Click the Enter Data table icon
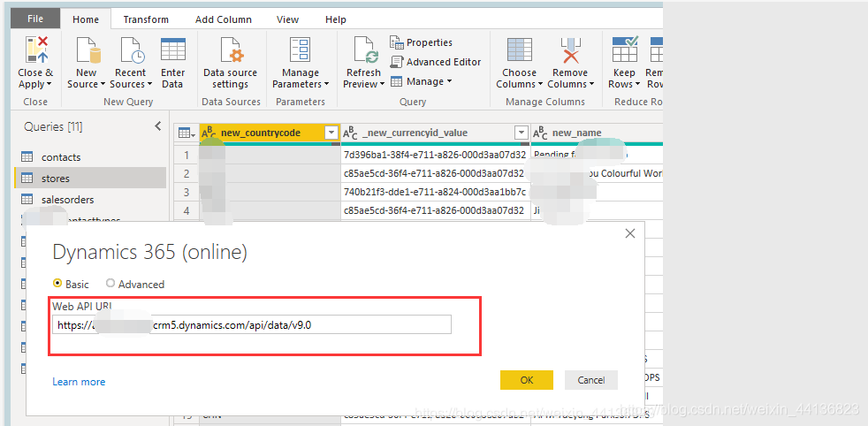The height and width of the screenshot is (426, 868). pos(172,49)
